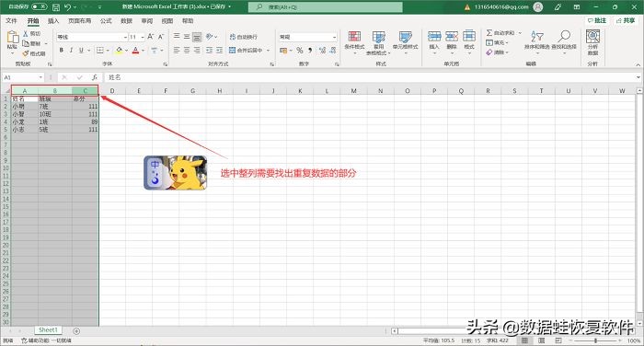644x346 pixels.
Task: Toggle the AutoSave switch off
Action: (x=40, y=7)
